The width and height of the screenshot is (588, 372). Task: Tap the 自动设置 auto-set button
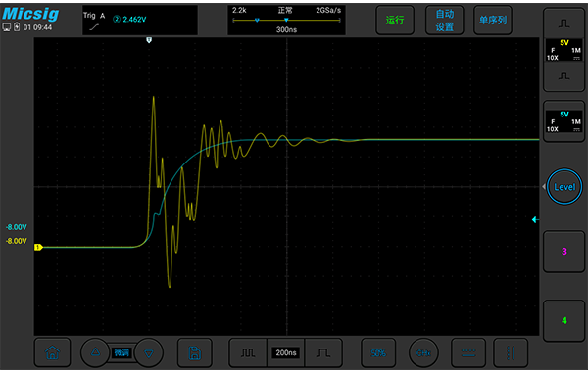coord(444,21)
